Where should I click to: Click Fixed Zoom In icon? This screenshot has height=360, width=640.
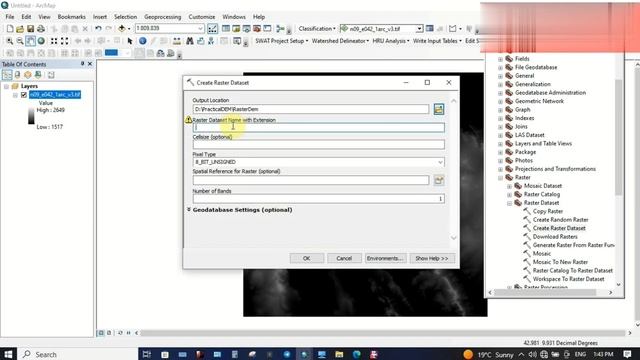click(54, 41)
